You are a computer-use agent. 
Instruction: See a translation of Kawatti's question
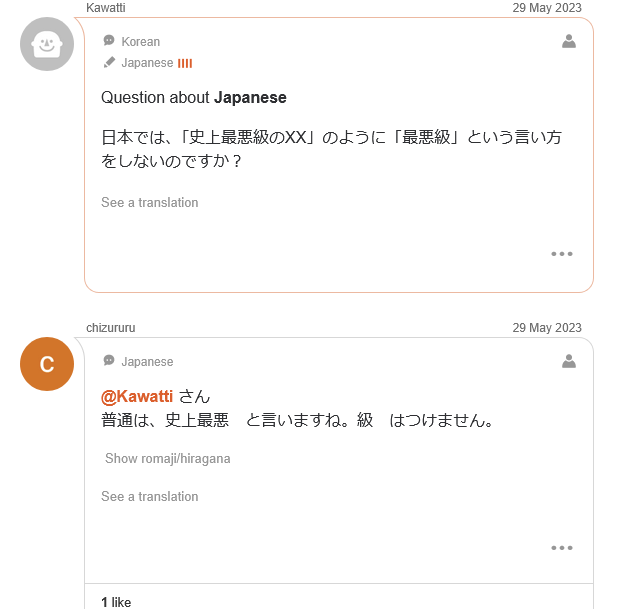coord(150,203)
